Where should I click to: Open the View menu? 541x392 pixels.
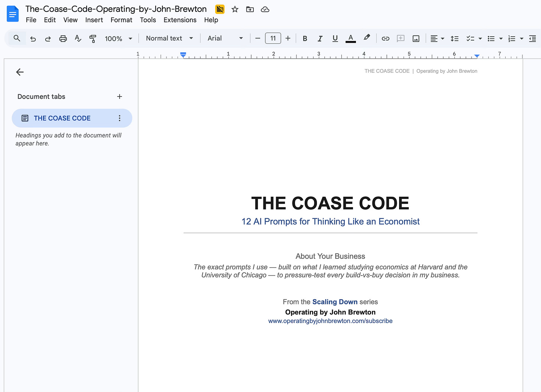coord(70,20)
